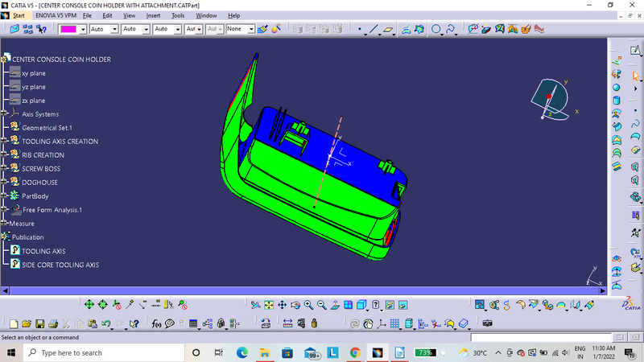
Task: Select the Pan view tool
Action: pyautogui.click(x=283, y=305)
